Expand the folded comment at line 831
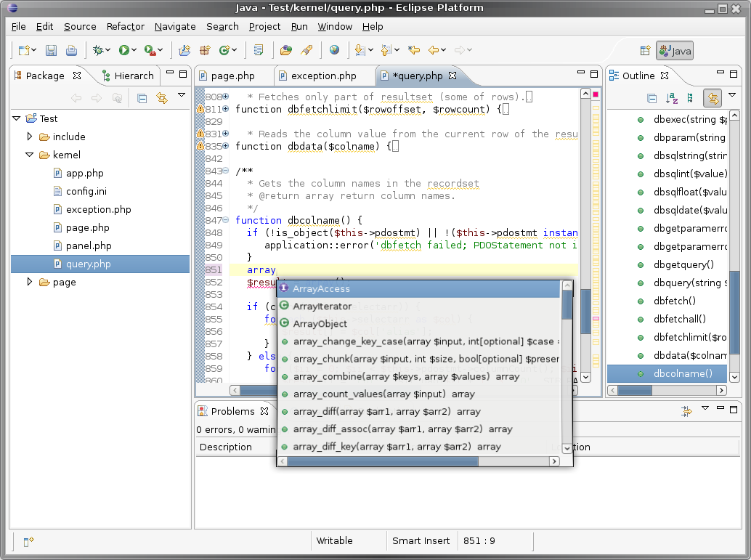Image resolution: width=751 pixels, height=560 pixels. [x=226, y=134]
